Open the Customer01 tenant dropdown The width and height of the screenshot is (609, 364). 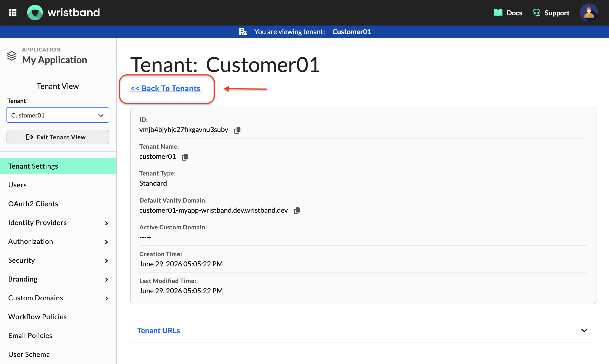(x=58, y=115)
